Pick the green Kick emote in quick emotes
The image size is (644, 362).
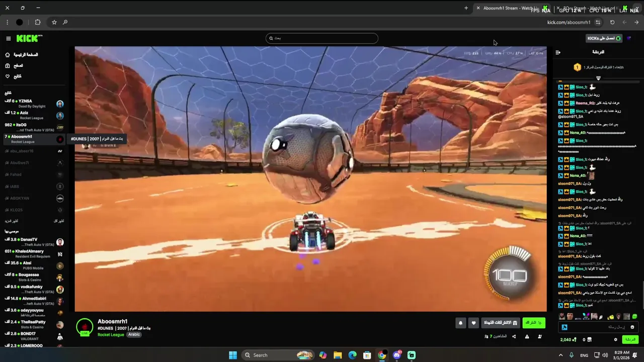tap(634, 317)
